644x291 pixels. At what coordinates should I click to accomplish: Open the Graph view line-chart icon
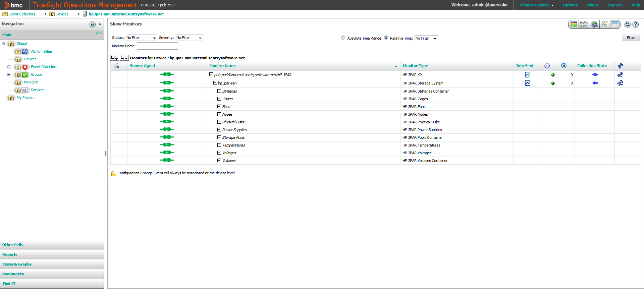pos(605,24)
